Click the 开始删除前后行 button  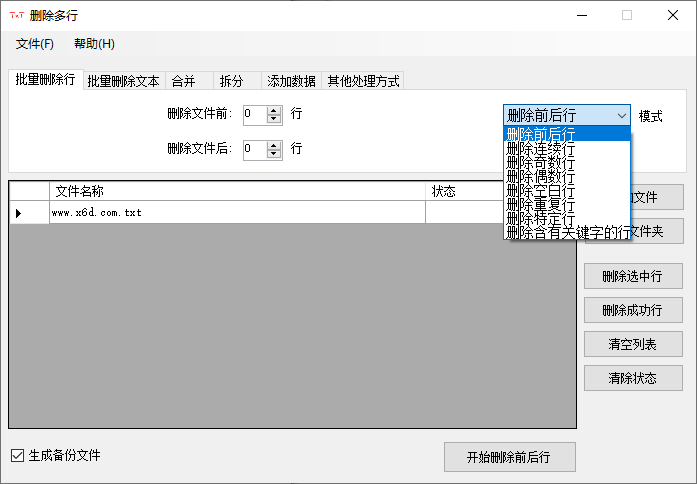tap(509, 457)
